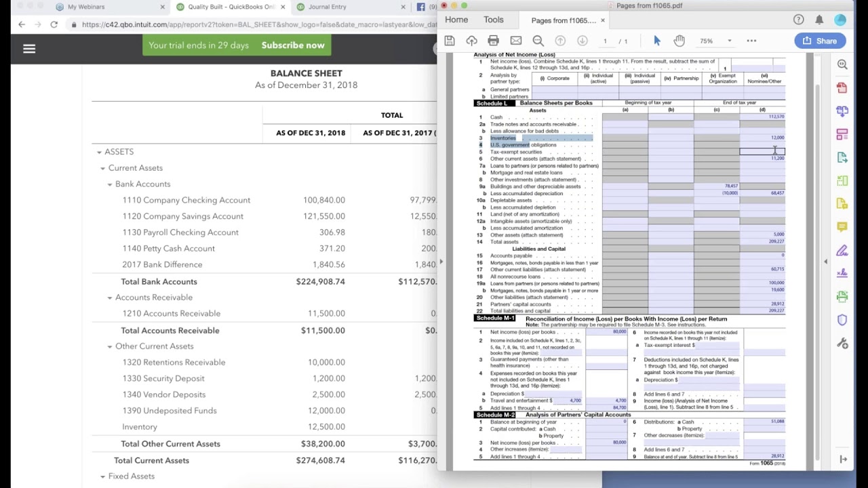
Task: Open the teal Export PDF tool
Action: click(x=842, y=157)
